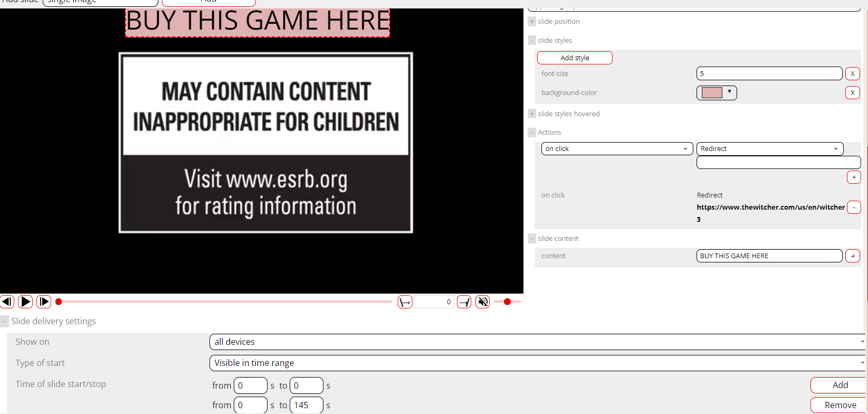Viewport: 868px width, 414px height.
Task: Unmute the video audio
Action: (482, 302)
